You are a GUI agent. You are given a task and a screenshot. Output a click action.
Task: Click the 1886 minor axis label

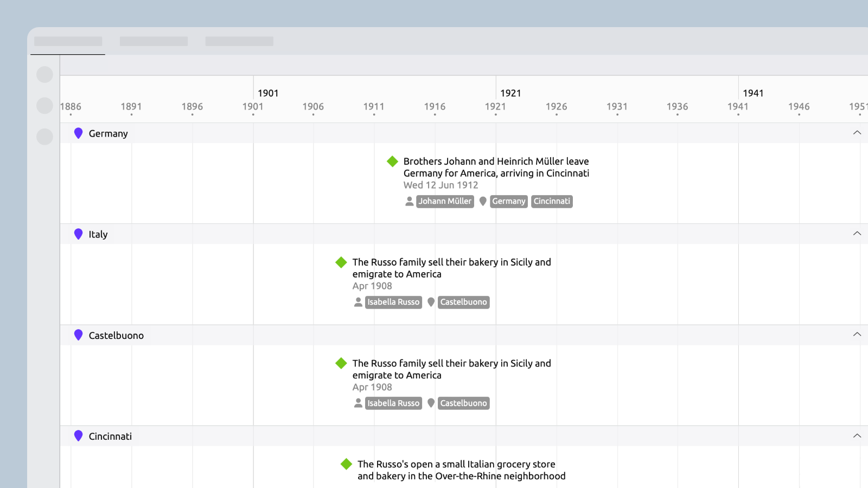71,107
